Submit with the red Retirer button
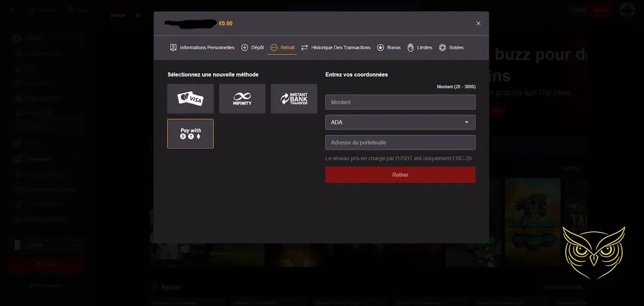This screenshot has width=644, height=306. 400,175
